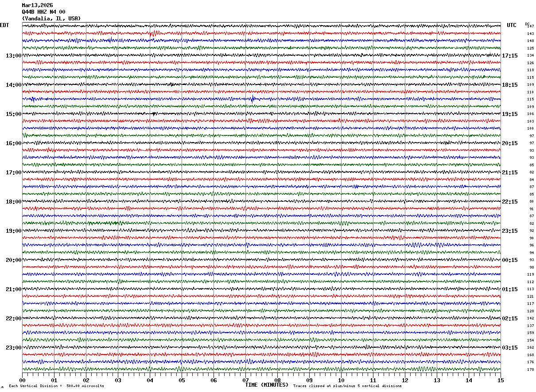Click the 23:00 EDT row label
The height and width of the screenshot is (392, 536).
[x=13, y=348]
